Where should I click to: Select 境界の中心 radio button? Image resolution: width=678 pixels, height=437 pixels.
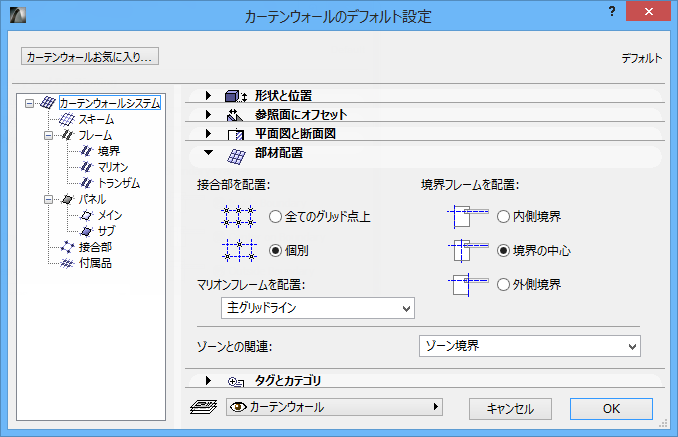[503, 251]
